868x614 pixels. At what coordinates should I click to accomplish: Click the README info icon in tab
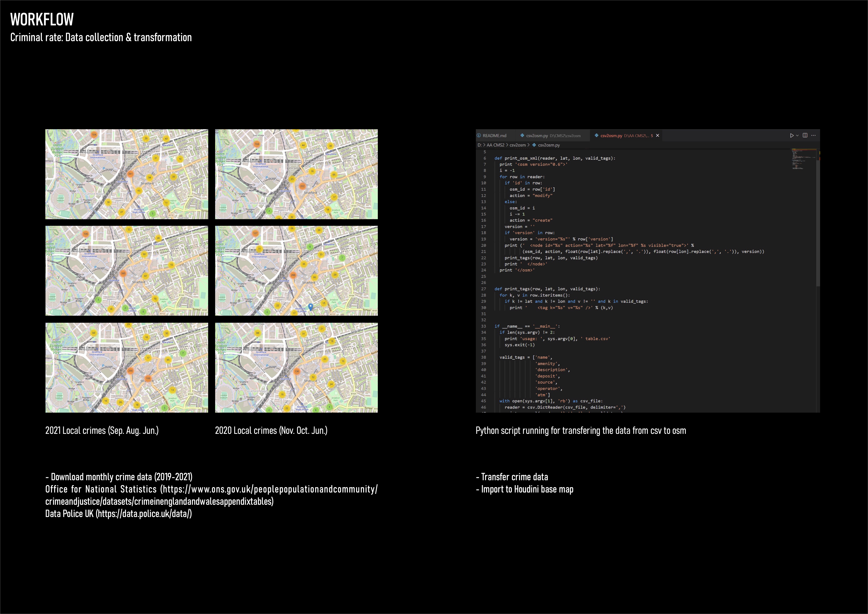(479, 136)
